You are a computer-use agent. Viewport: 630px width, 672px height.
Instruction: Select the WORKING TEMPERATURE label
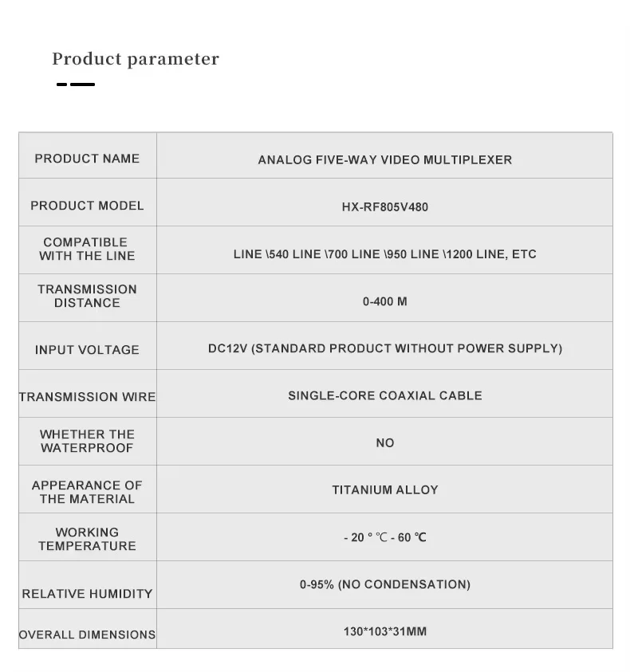[87, 539]
